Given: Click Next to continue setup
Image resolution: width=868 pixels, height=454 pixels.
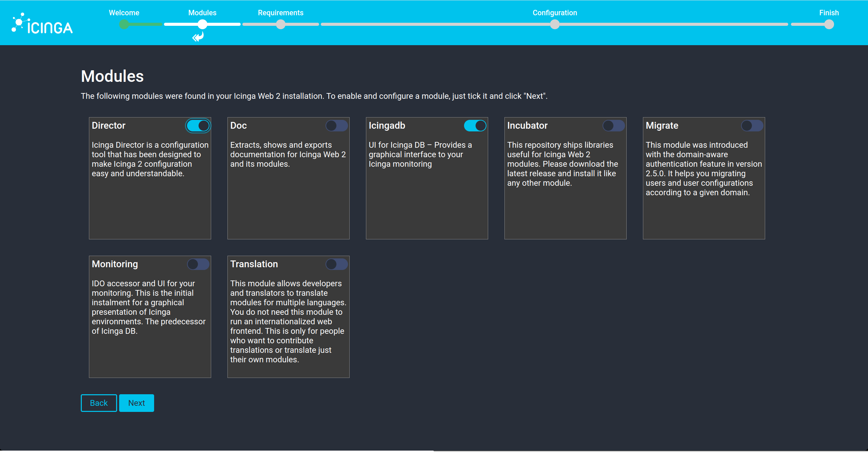Looking at the screenshot, I should coord(136,403).
